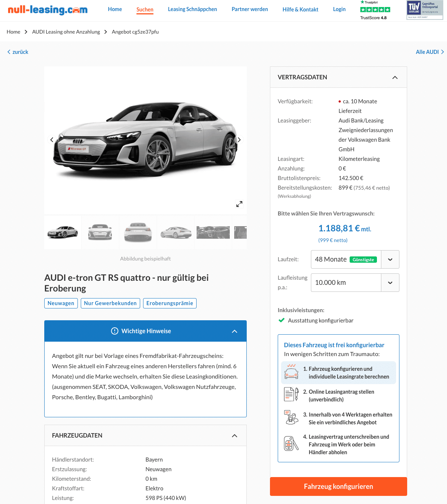The width and height of the screenshot is (447, 504).
Task: Open the Laufzeit dropdown showing 48 Monate
Action: tap(355, 259)
